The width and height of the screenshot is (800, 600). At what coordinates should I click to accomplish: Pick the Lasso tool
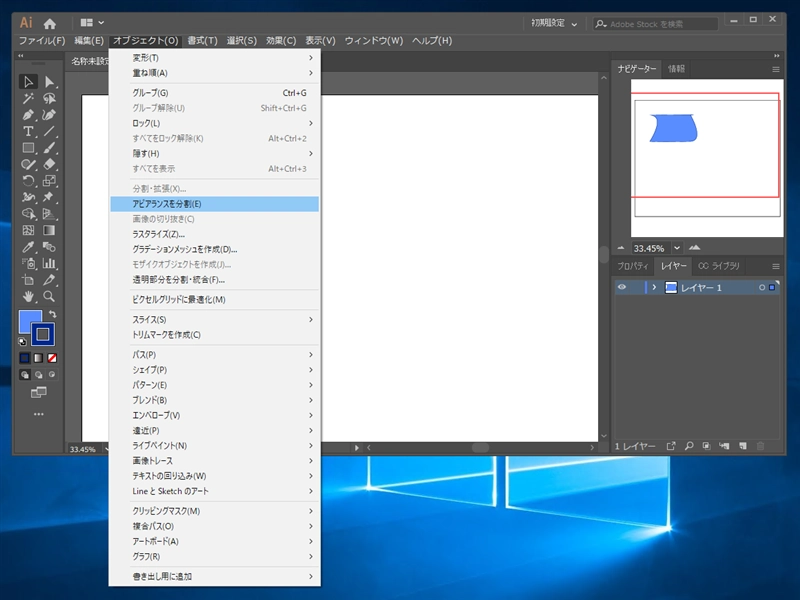(49, 98)
